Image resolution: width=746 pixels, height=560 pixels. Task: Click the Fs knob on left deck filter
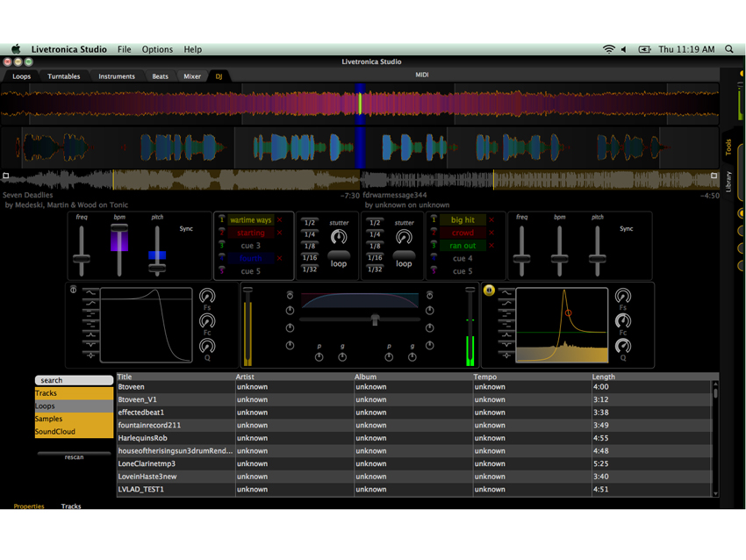(207, 296)
